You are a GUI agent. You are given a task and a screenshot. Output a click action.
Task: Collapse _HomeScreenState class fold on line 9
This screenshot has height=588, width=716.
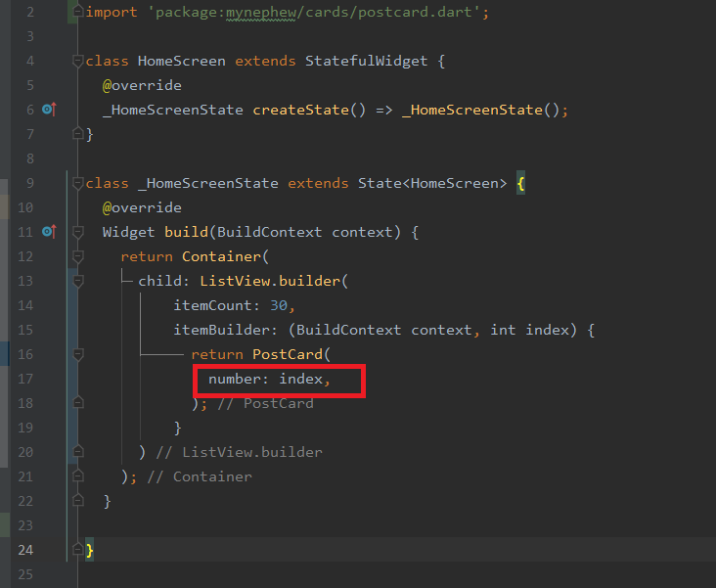[78, 183]
